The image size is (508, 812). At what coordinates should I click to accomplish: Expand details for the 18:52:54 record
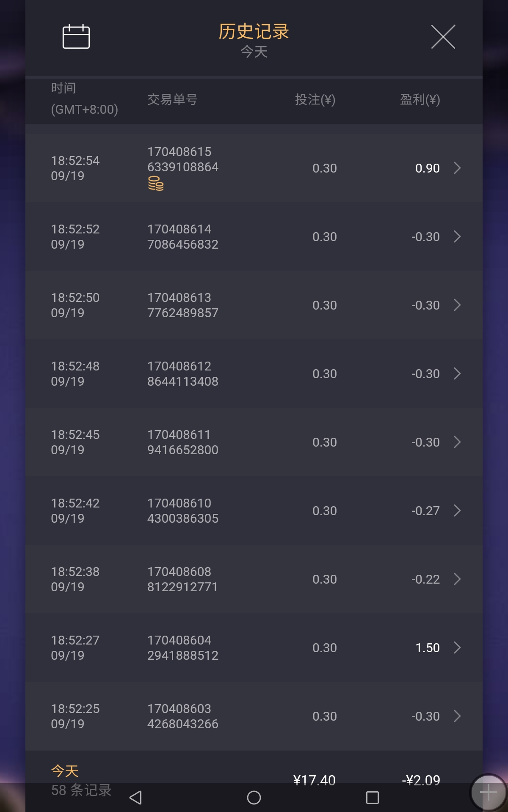point(457,168)
